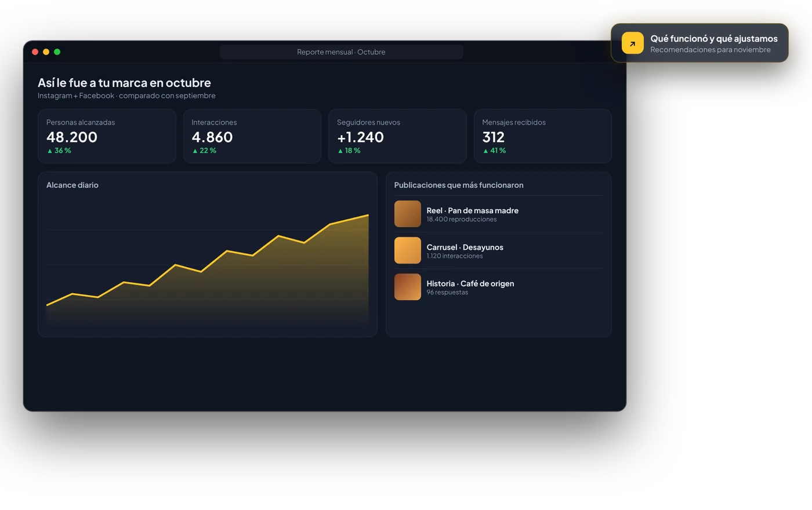
Task: Click the Interacciones stat card
Action: click(x=252, y=136)
